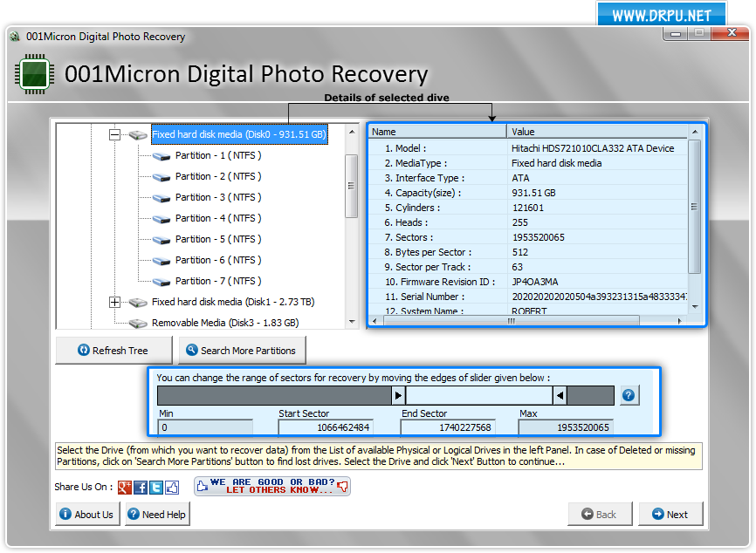
Task: Expand the Disk1 2.73 TB node
Action: tap(114, 302)
